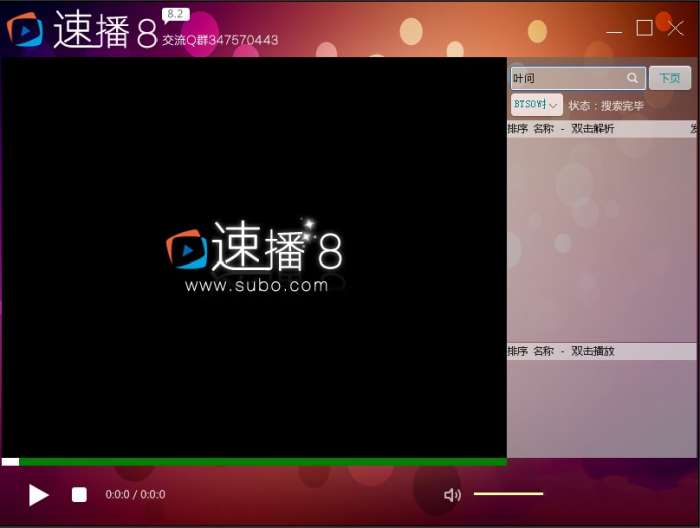This screenshot has height=528, width=700.
Task: Click the 状态：搜索完毕 status text
Action: click(606, 106)
